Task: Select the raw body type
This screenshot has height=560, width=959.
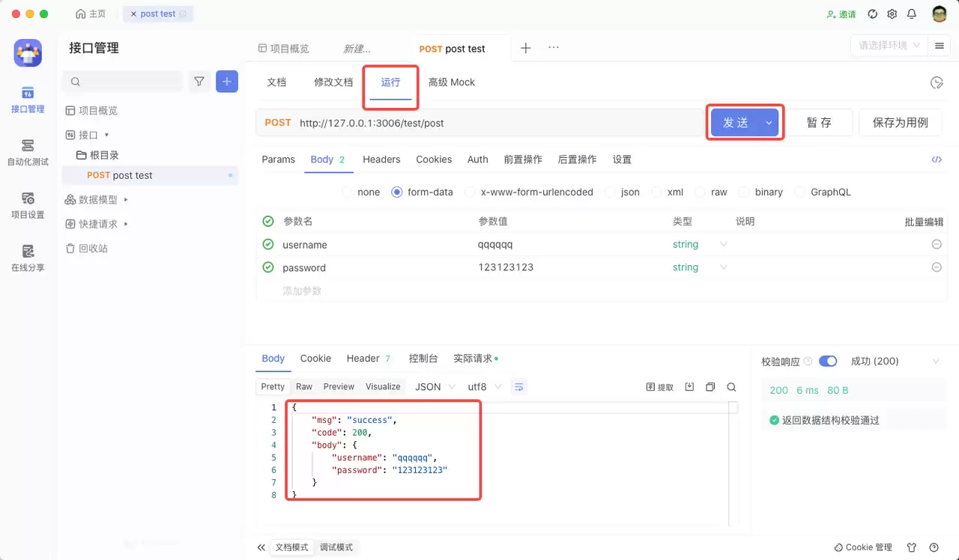Action: [x=711, y=192]
